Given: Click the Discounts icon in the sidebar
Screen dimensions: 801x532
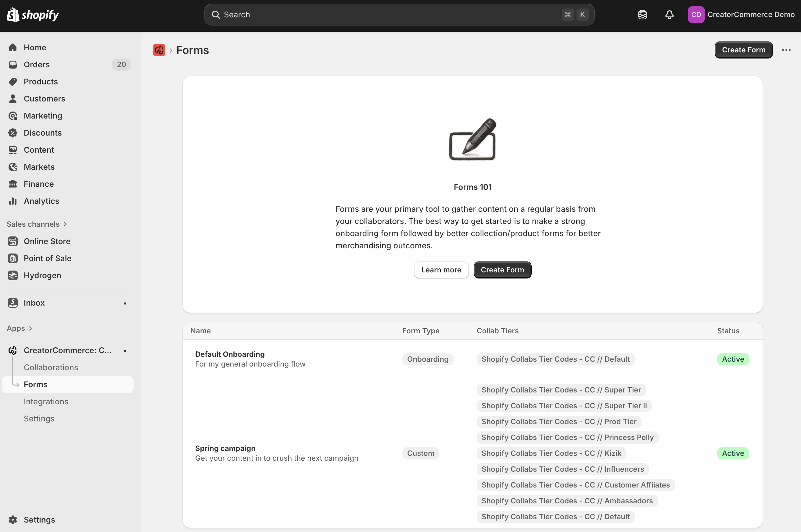Looking at the screenshot, I should pos(13,133).
